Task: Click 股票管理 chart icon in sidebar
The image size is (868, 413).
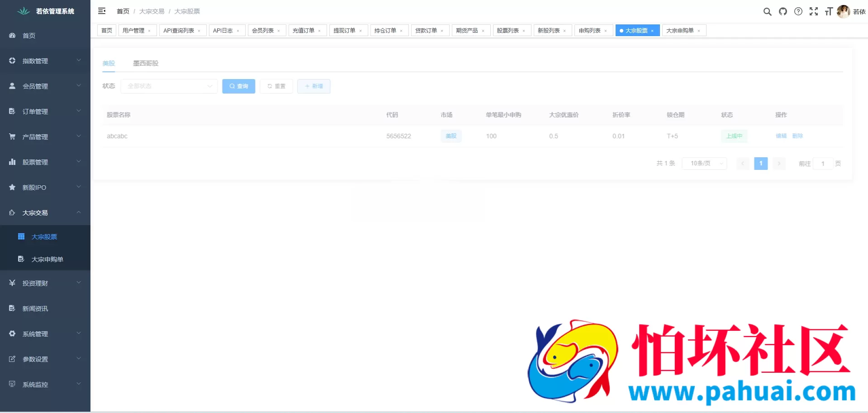Action: point(12,162)
